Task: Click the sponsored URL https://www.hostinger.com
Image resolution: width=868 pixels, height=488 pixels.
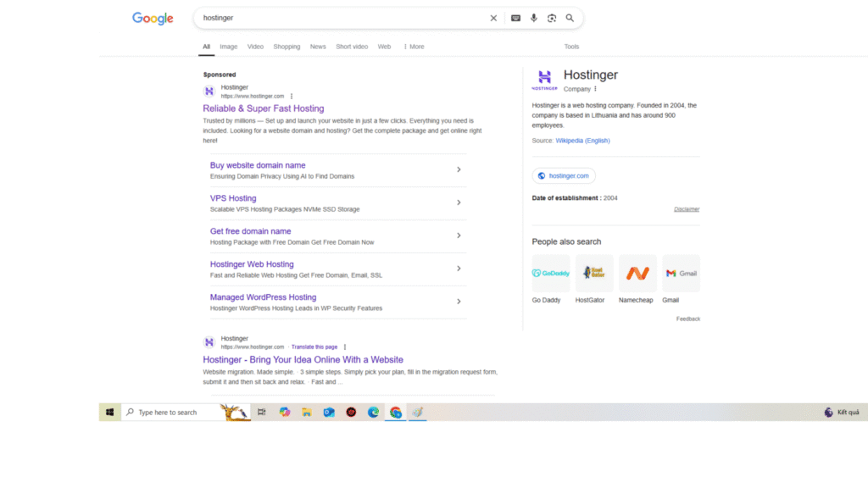Action: coord(253,97)
